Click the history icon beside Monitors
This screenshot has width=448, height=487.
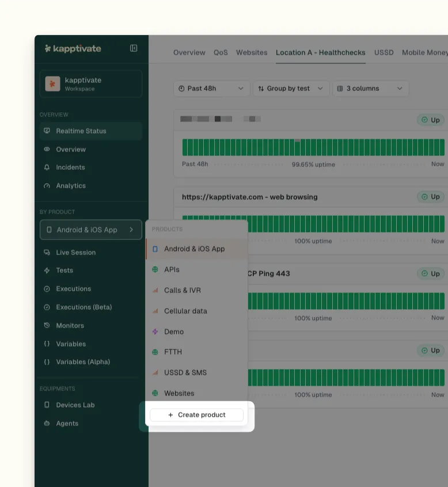47,325
